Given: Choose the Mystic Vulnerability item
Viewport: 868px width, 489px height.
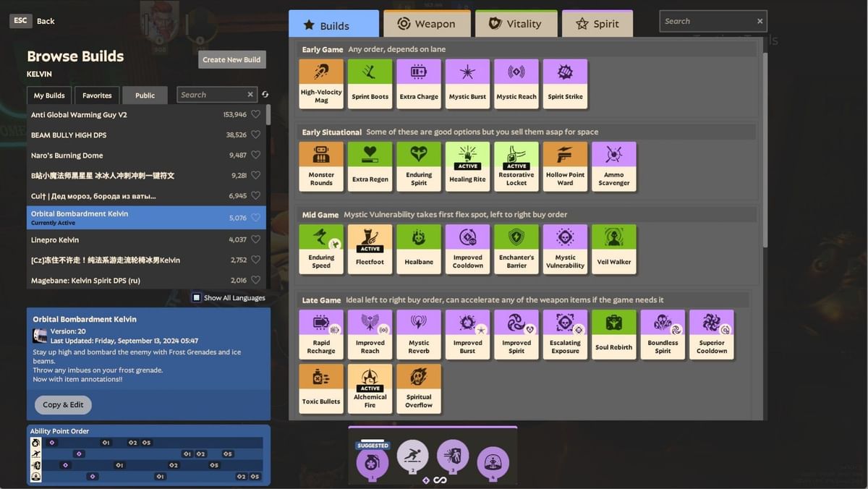Looking at the screenshot, I should point(565,249).
